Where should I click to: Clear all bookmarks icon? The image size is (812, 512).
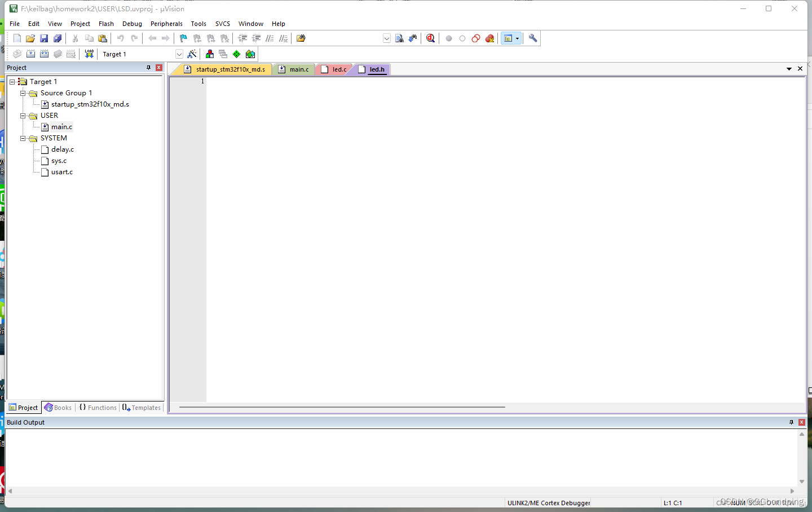(x=224, y=38)
